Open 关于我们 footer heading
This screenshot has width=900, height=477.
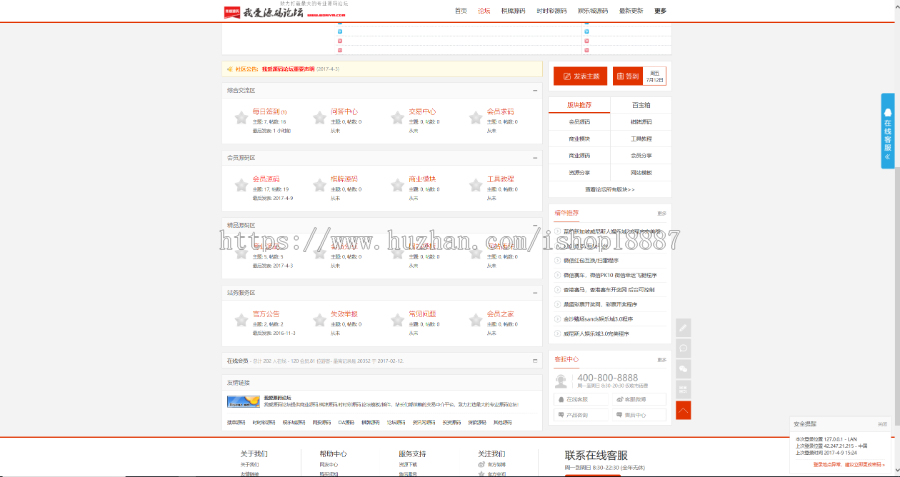[x=254, y=453]
